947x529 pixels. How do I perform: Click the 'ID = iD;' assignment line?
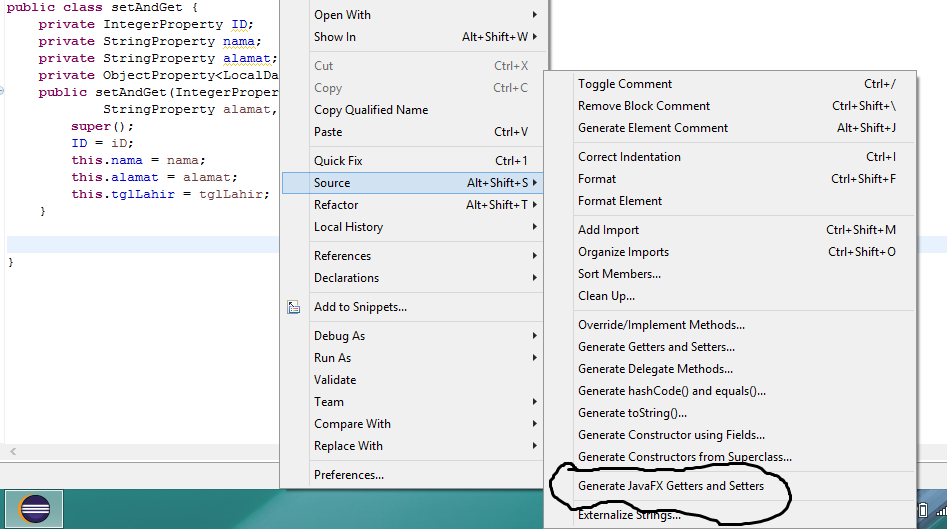pyautogui.click(x=102, y=143)
